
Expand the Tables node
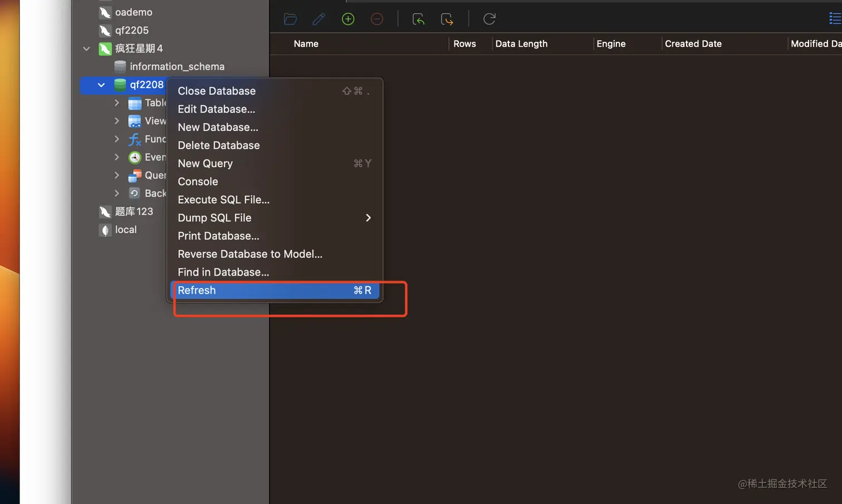coord(116,102)
